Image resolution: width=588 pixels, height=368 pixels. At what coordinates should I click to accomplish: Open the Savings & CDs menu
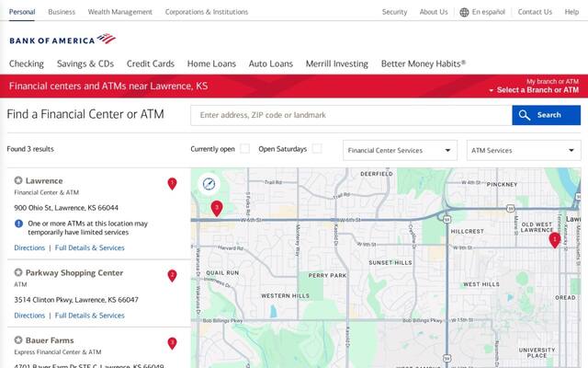[85, 63]
